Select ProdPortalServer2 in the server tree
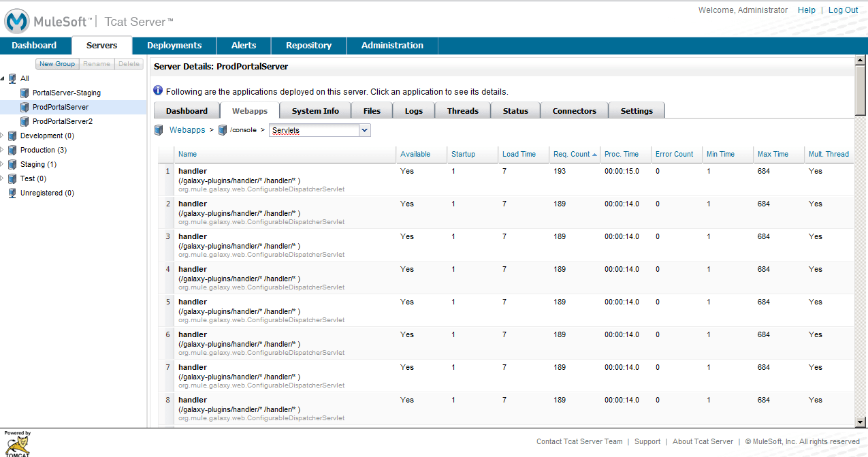 (x=63, y=121)
